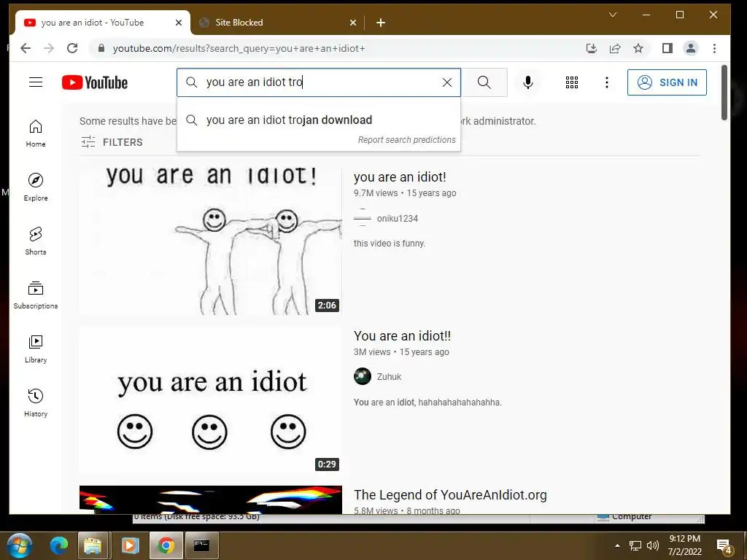Click the 'you are an idiot!' video title
This screenshot has width=747, height=560.
coord(400,177)
